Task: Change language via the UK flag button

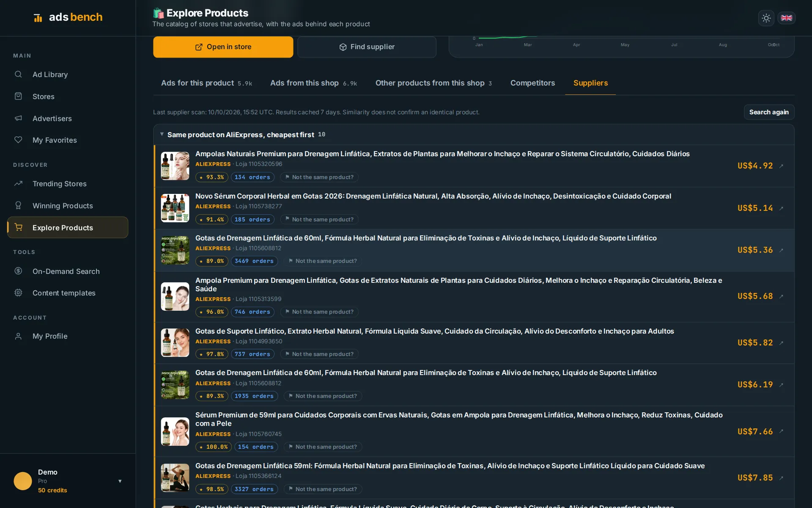Action: click(x=786, y=18)
